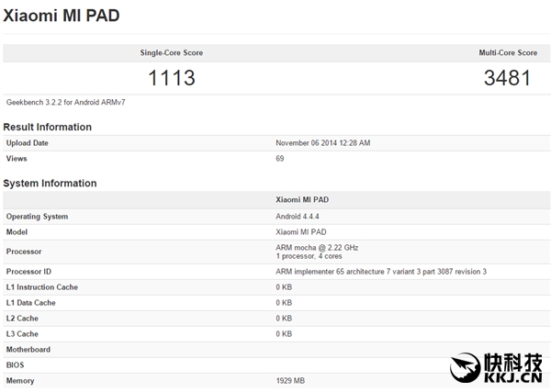Select the Upload Date label
Image resolution: width=551 pixels, height=392 pixels.
pos(27,143)
